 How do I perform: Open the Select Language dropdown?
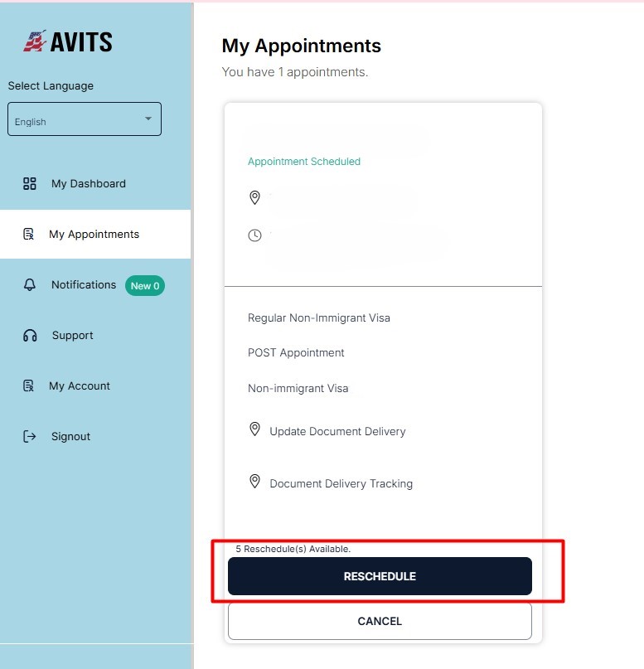point(84,119)
